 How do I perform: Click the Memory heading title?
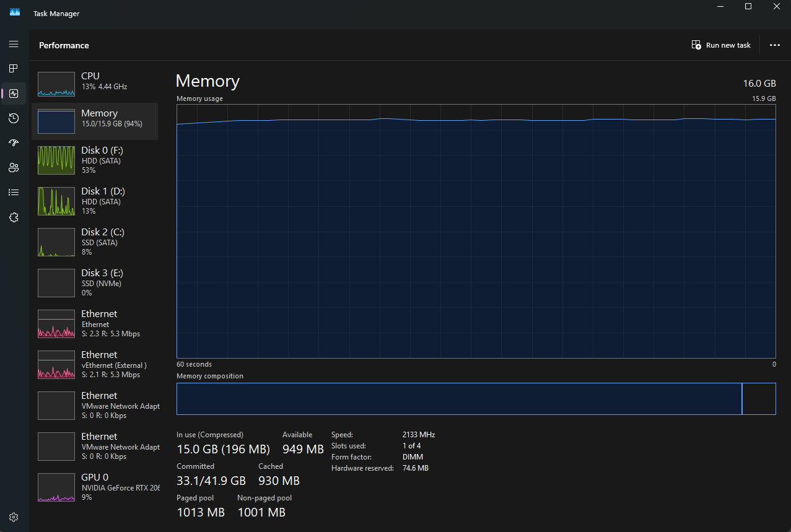[208, 81]
